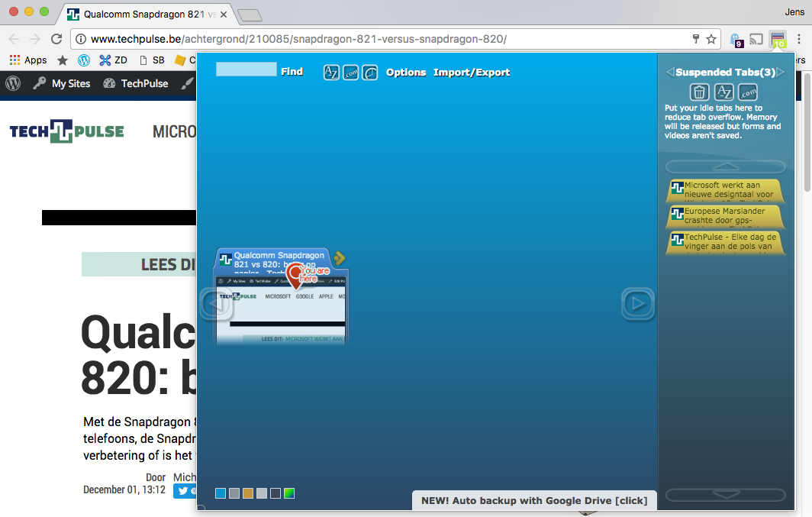Click the previous page arrow in the tab manager
The height and width of the screenshot is (517, 812).
pos(217,305)
